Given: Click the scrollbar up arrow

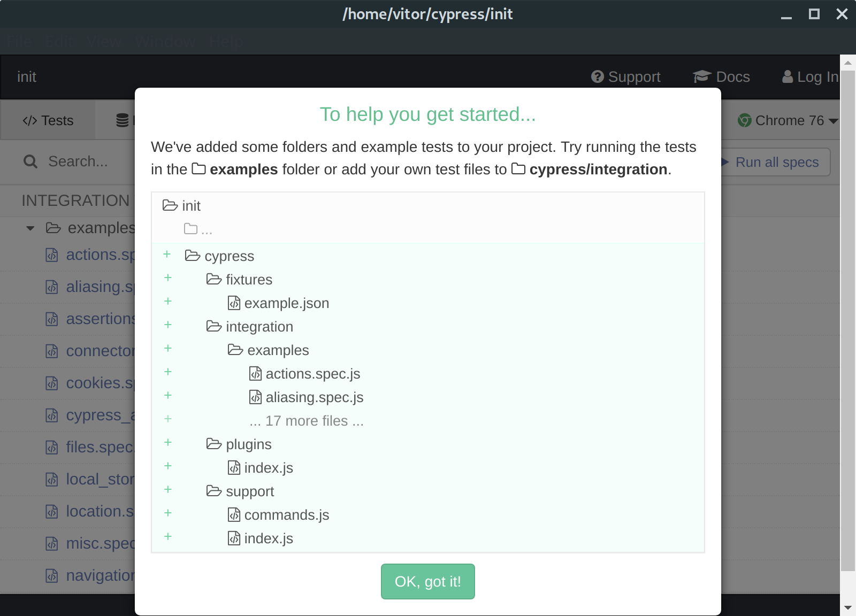Looking at the screenshot, I should [x=848, y=63].
